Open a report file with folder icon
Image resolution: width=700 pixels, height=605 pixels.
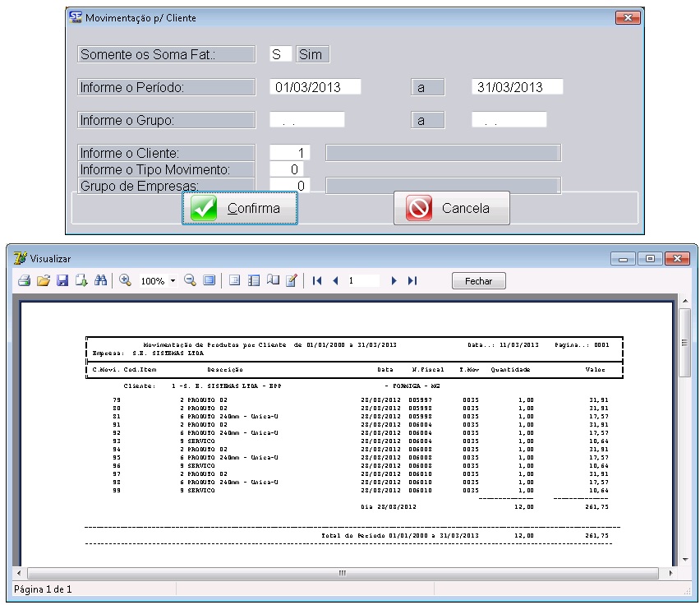click(44, 281)
